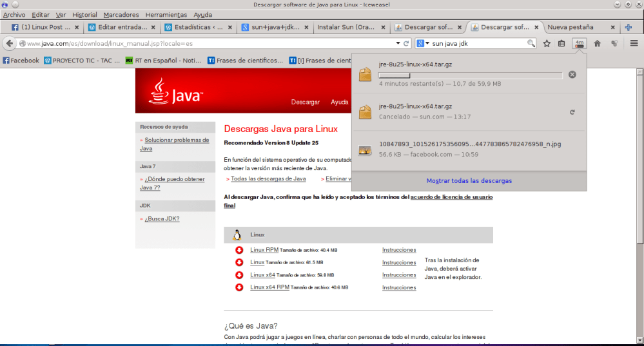Image resolution: width=644 pixels, height=346 pixels.
Task: Open the PROYECTO TIC - TAC bookmark
Action: click(x=82, y=61)
